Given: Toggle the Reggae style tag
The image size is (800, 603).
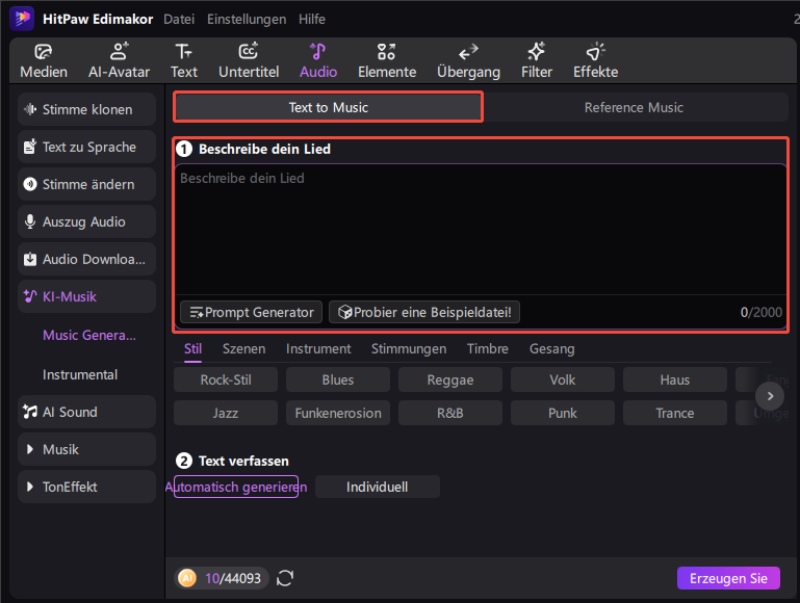Looking at the screenshot, I should [450, 380].
